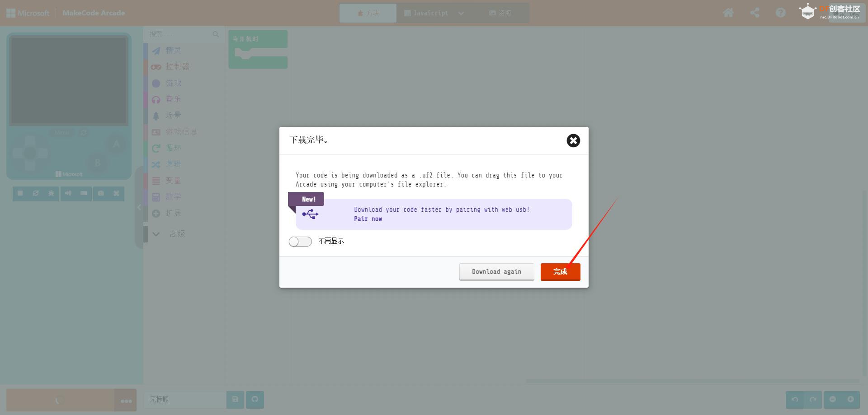Screen dimensions: 868x415
Task: Mute the simulator sound
Action: click(x=68, y=193)
